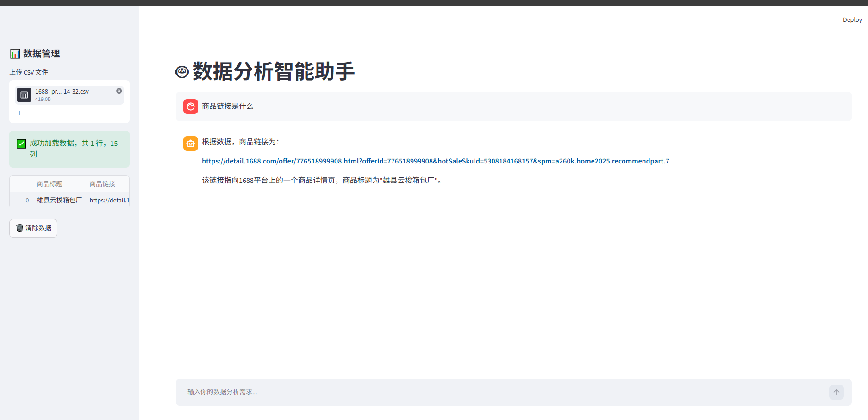The height and width of the screenshot is (420, 868).
Task: Click the robot face icon beside the title
Action: [182, 72]
